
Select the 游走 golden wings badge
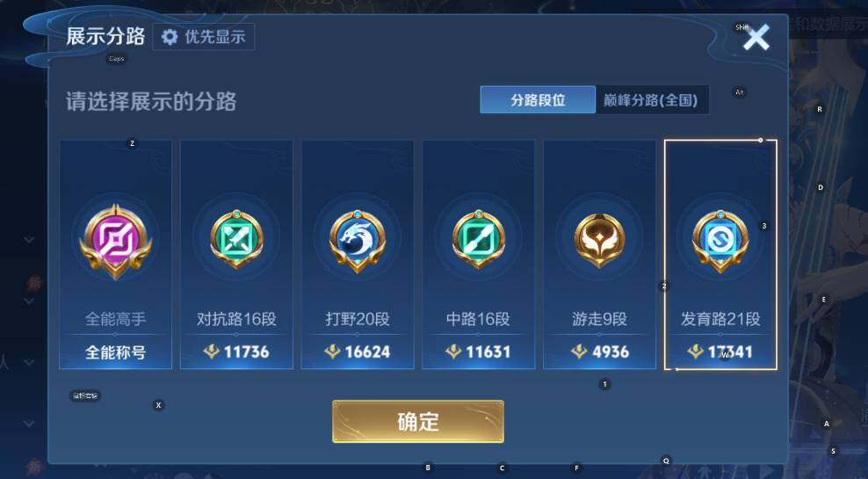[x=599, y=240]
